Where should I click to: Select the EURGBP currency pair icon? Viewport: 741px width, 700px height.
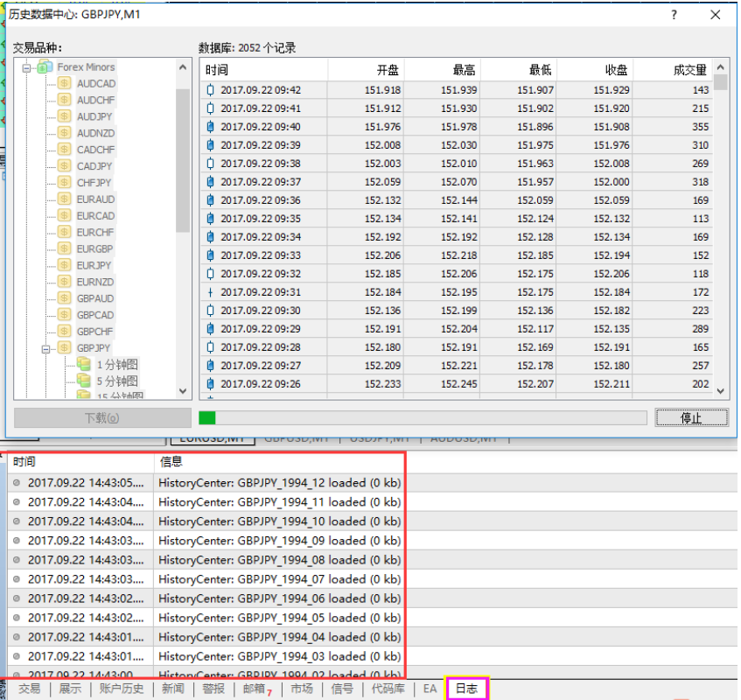(x=64, y=249)
